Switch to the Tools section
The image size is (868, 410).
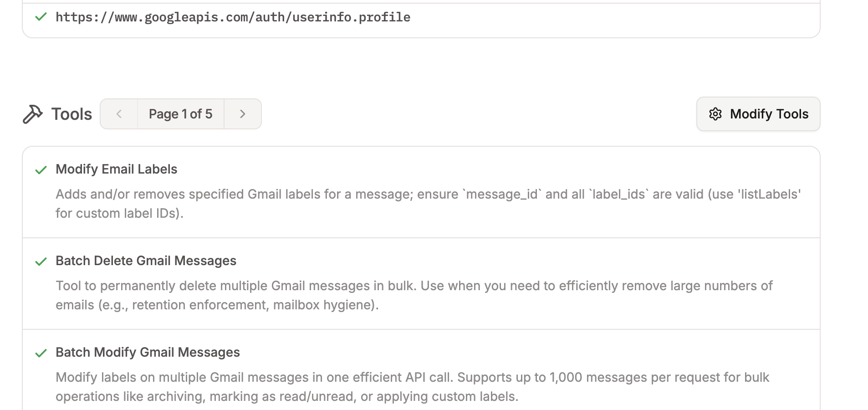(x=71, y=114)
